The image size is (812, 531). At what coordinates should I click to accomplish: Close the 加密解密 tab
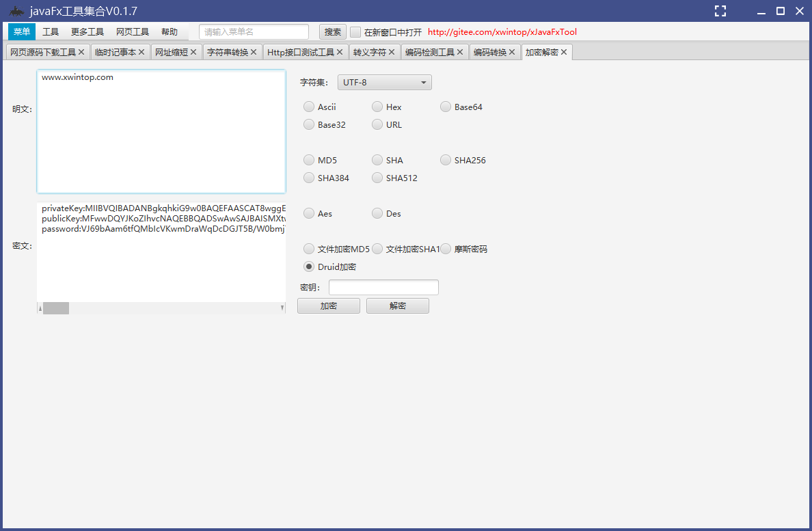(564, 52)
